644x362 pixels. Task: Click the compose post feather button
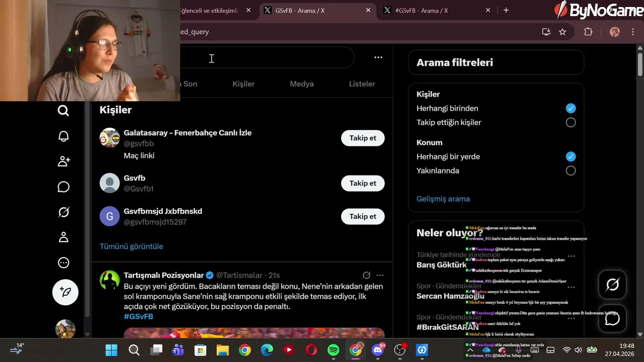tap(65, 292)
